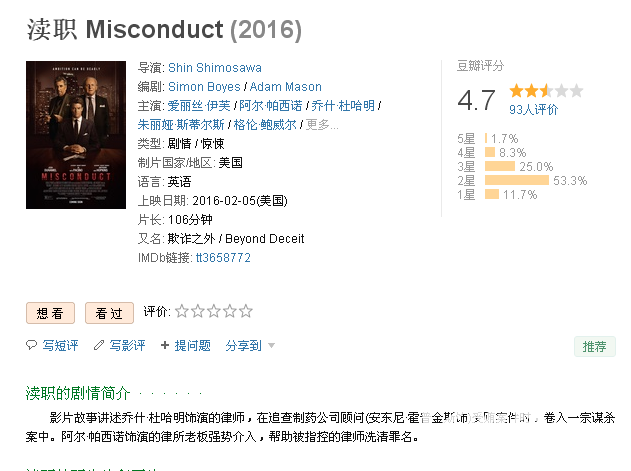Screen dimensions: 631x471
Task: Rate the movie four stars
Action: coord(230,311)
